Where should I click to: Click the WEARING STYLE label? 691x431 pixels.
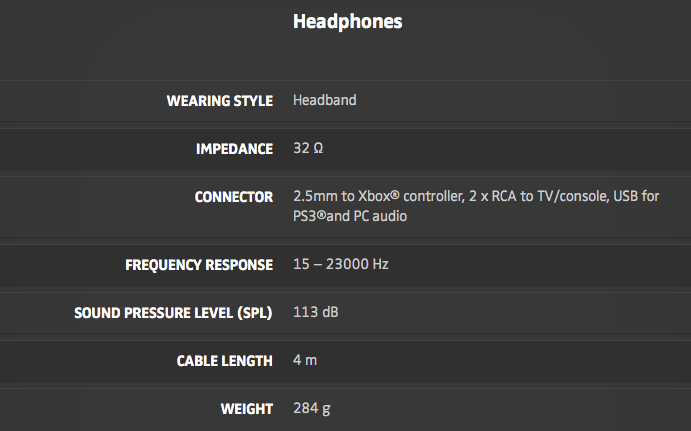coord(219,100)
